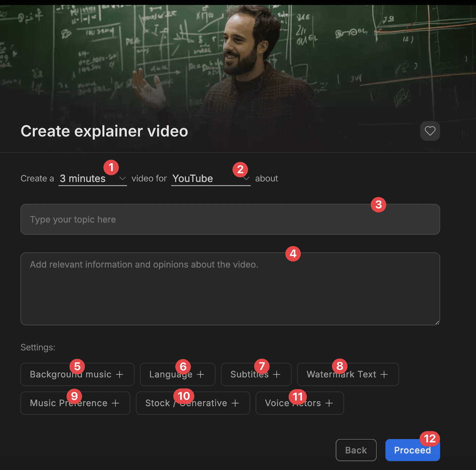
Task: Open the YouTube platform dropdown
Action: (211, 178)
